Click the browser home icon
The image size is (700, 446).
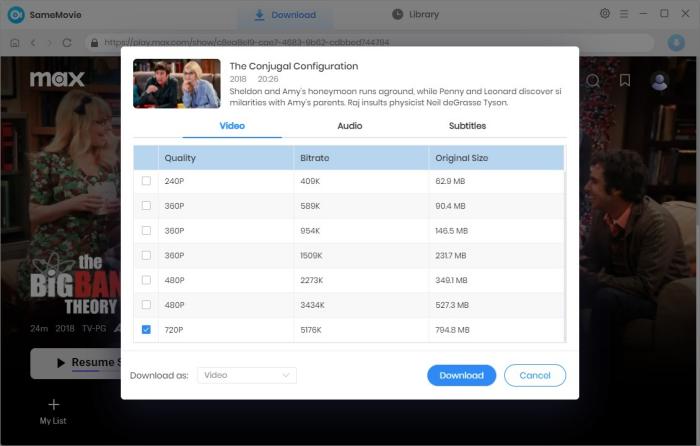(x=15, y=43)
